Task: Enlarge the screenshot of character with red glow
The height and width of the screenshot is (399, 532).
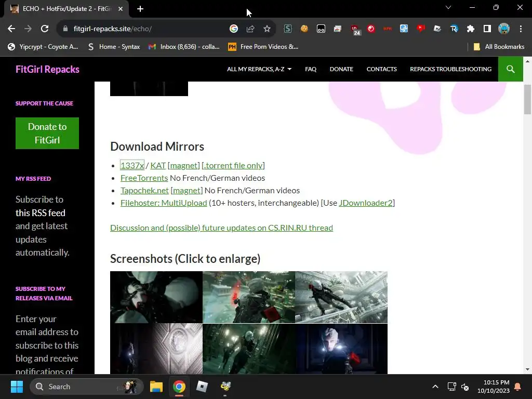Action: click(x=249, y=297)
